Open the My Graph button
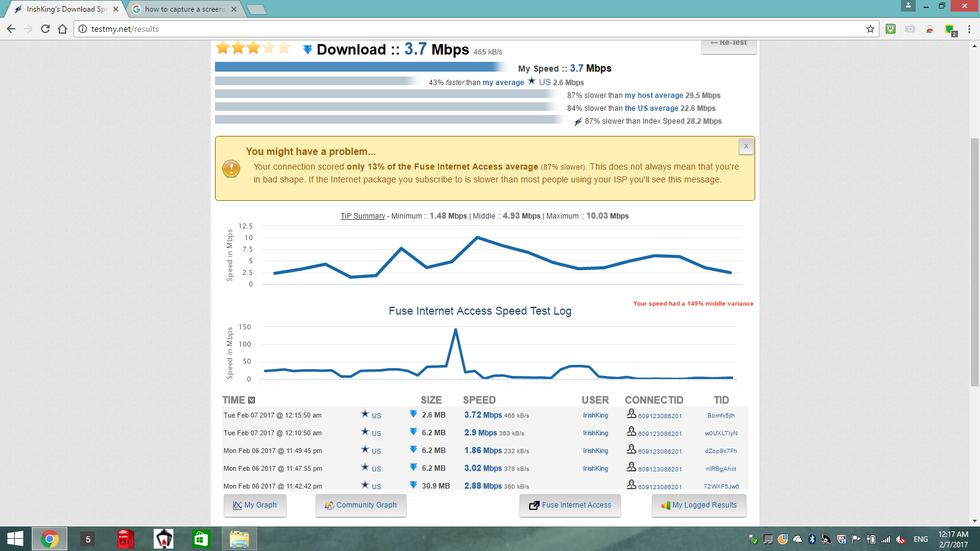Image resolution: width=980 pixels, height=551 pixels. coord(255,506)
